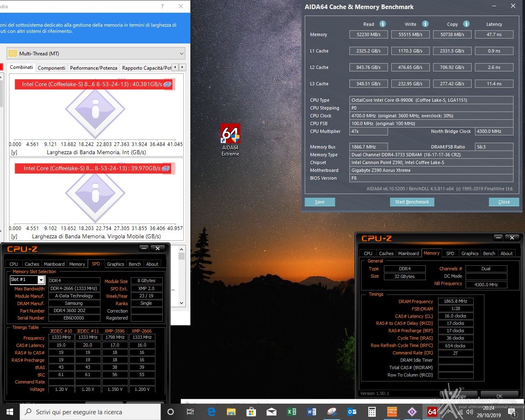This screenshot has height=420, width=525.
Task: Open CPU tab in CPU-Z Memory window
Action: (368, 253)
